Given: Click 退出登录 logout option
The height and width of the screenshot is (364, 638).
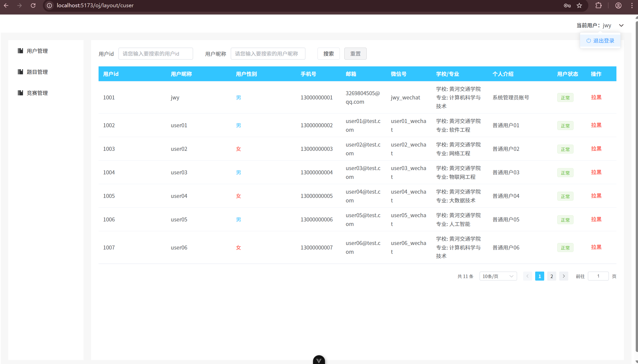Looking at the screenshot, I should (600, 41).
